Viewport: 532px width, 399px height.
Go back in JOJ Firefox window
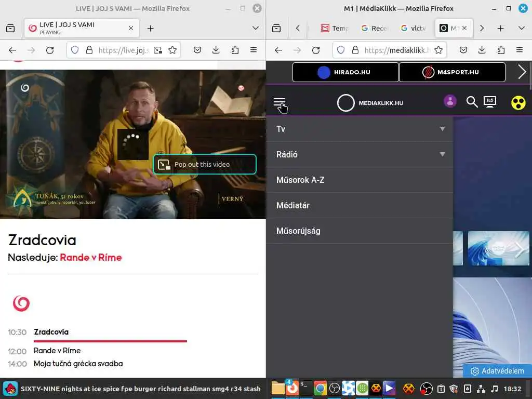click(12, 50)
